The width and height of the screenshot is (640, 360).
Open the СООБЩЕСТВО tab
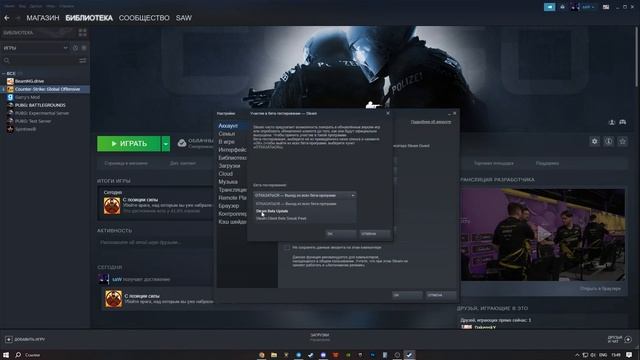click(144, 18)
